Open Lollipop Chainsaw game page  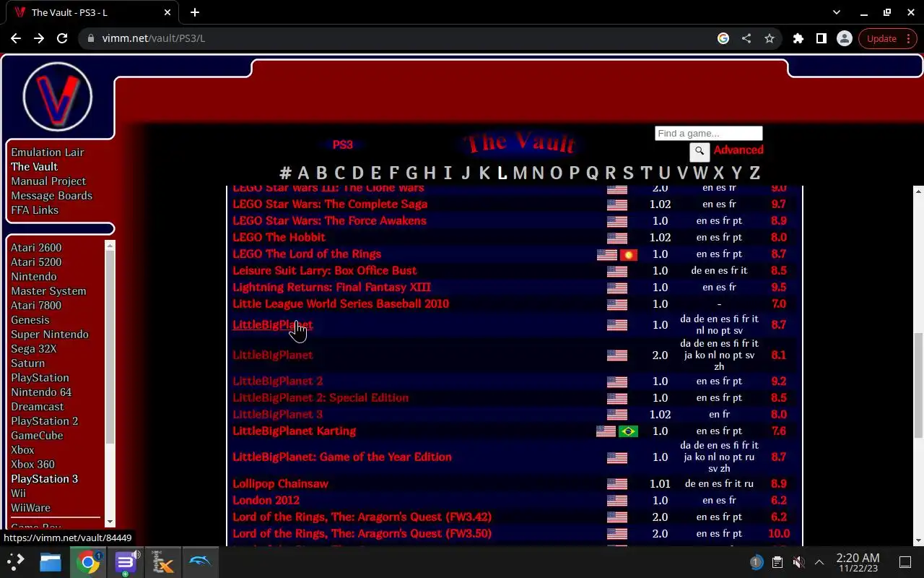(280, 484)
